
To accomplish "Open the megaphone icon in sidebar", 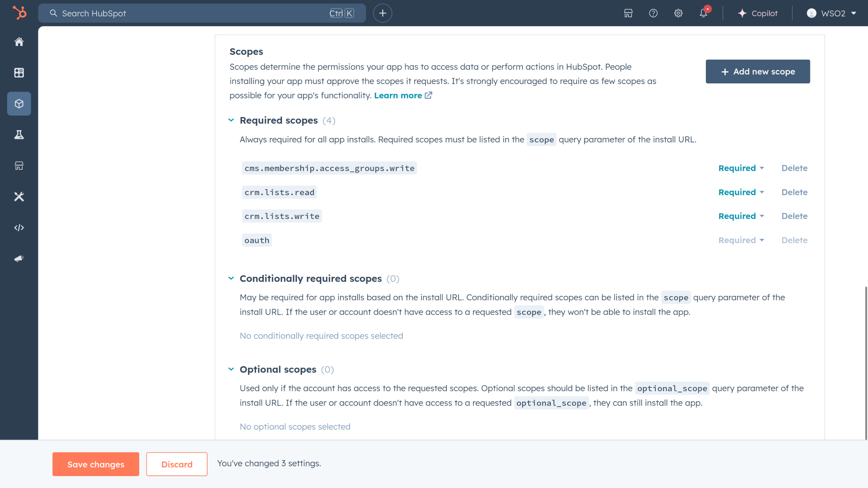I will [x=19, y=259].
